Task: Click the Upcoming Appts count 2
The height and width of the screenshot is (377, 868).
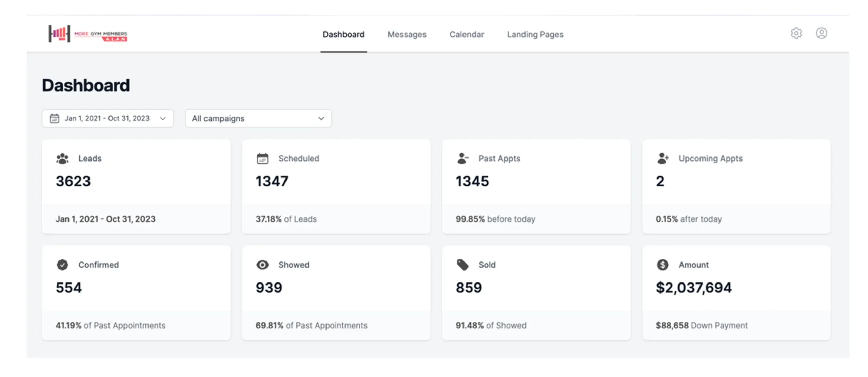Action: tap(660, 181)
